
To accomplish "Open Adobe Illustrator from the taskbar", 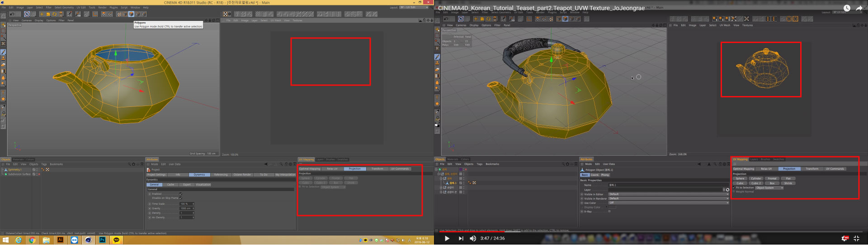I will pos(60,240).
